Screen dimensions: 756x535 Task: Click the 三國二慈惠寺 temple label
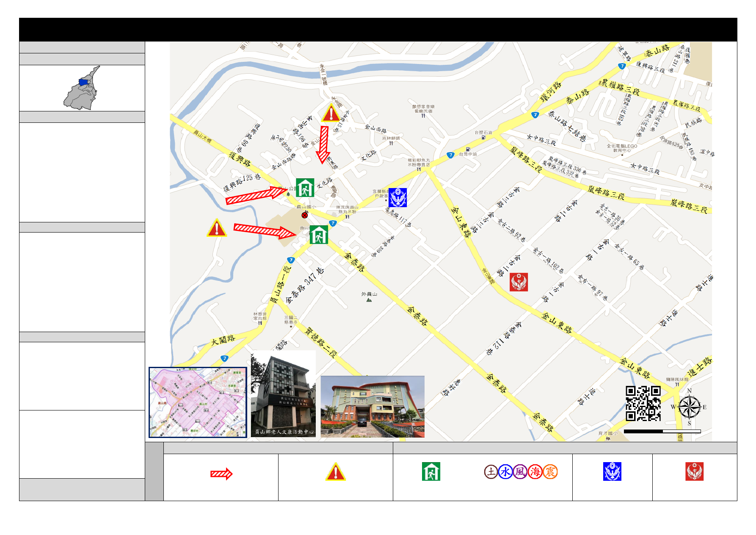[291, 320]
